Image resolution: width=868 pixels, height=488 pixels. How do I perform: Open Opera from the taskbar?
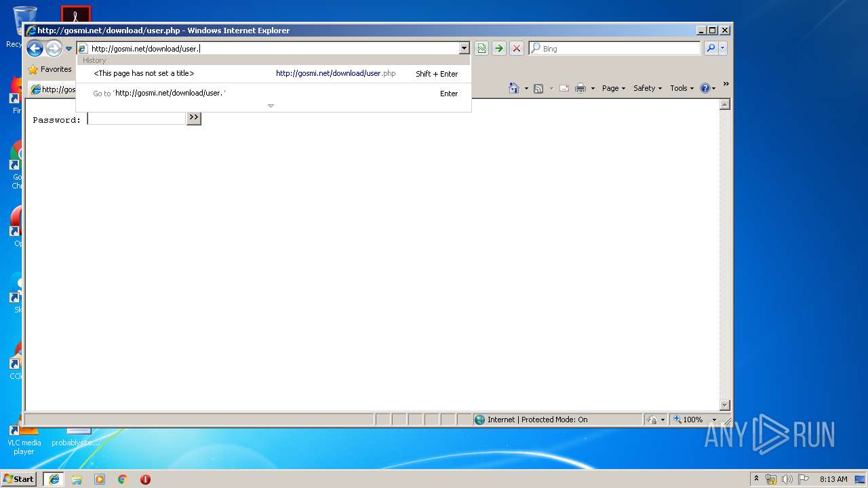coord(145,479)
